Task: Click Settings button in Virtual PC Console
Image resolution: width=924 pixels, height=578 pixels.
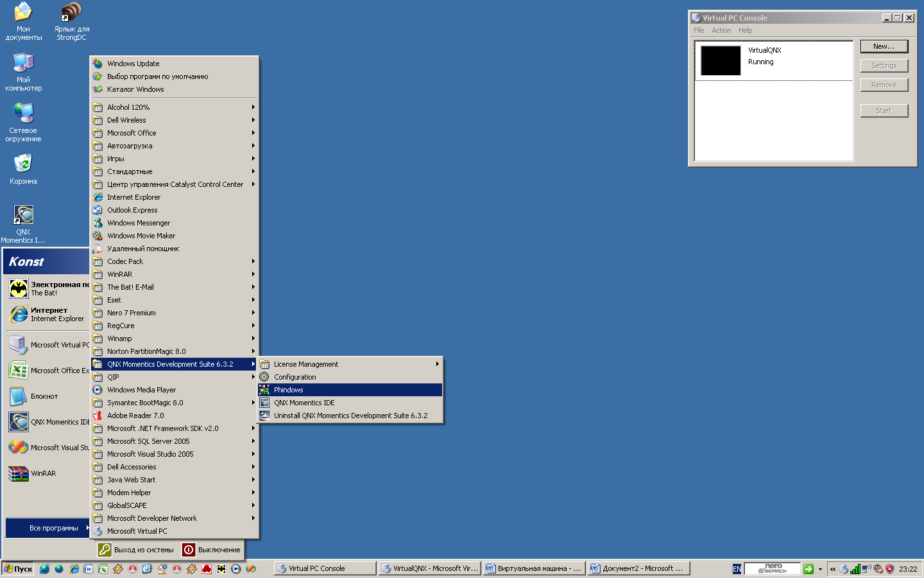Action: pyautogui.click(x=884, y=66)
